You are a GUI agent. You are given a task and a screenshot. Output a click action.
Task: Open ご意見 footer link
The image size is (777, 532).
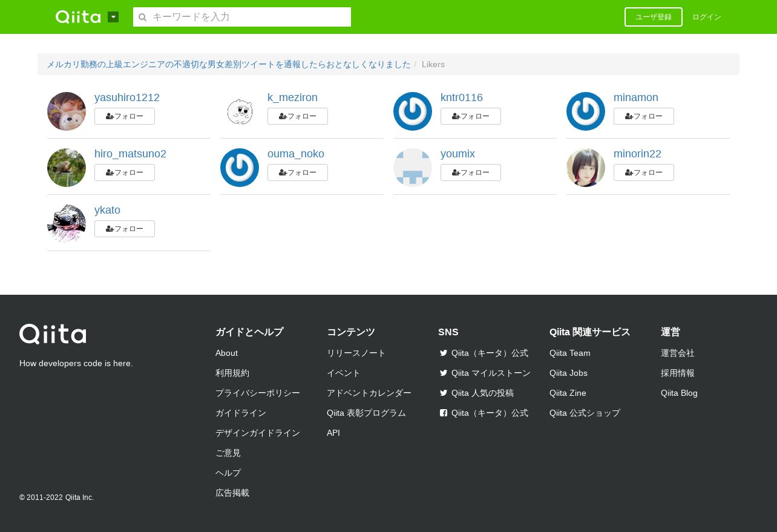click(228, 453)
